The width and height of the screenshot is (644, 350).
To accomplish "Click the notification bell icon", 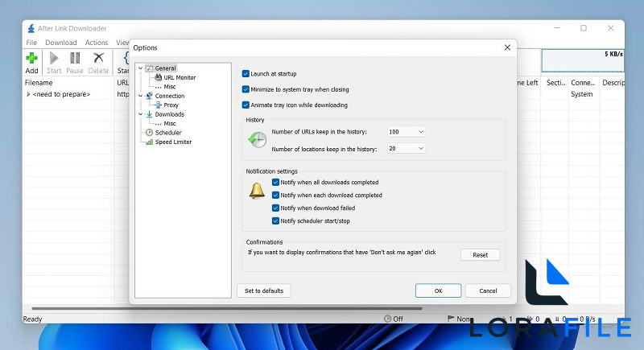I will pyautogui.click(x=257, y=191).
